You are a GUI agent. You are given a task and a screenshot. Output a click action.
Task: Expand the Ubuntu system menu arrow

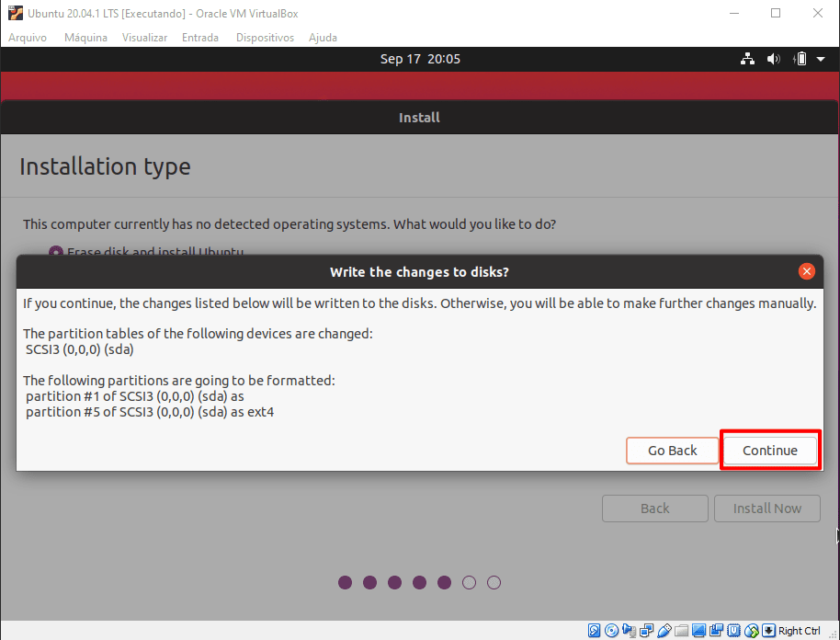[821, 59]
